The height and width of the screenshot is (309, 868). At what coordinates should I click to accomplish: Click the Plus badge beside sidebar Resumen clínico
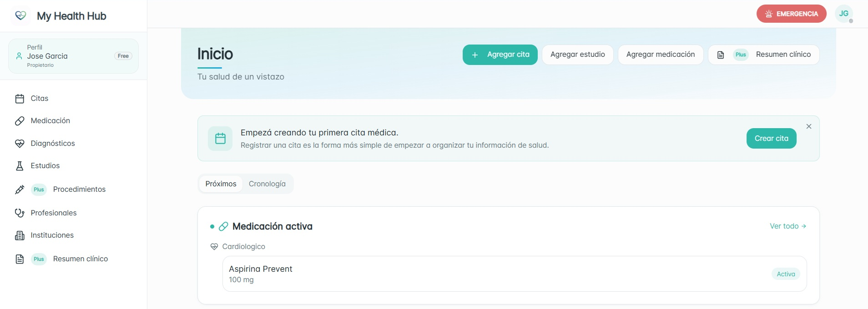point(39,259)
